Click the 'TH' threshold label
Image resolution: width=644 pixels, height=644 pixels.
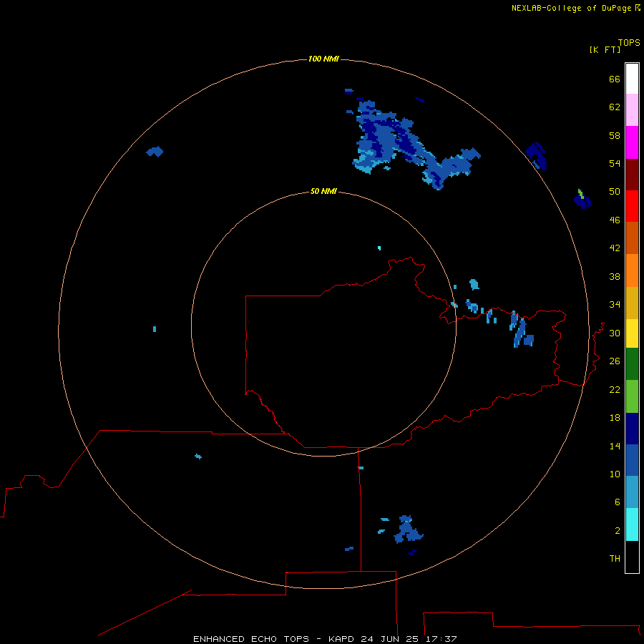[x=615, y=559]
